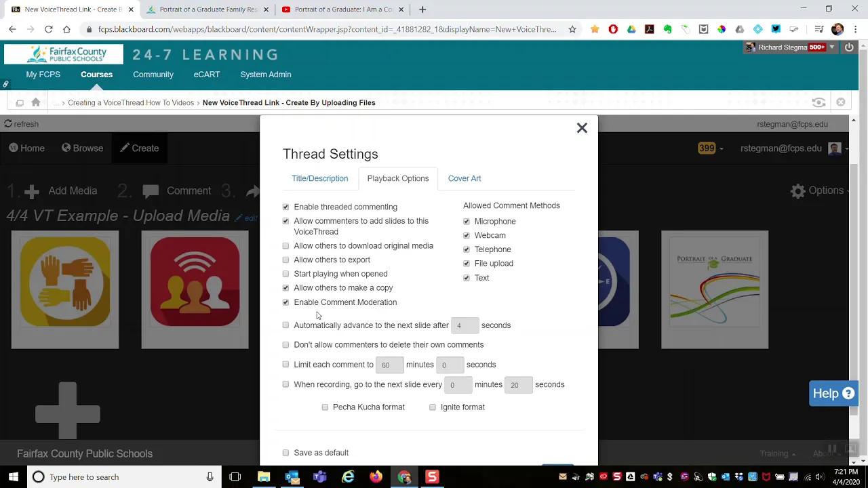
Task: Toggle Enable Comment Moderation checkbox
Action: pyautogui.click(x=285, y=302)
